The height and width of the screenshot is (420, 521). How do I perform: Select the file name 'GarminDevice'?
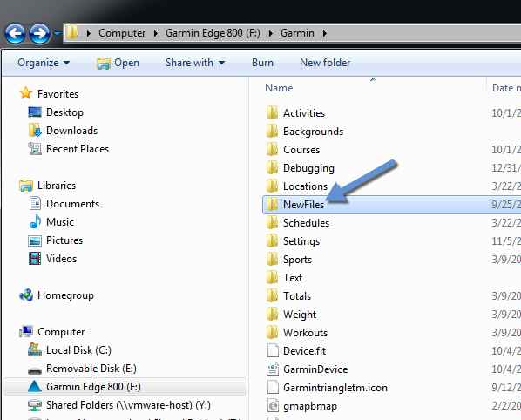tap(315, 369)
